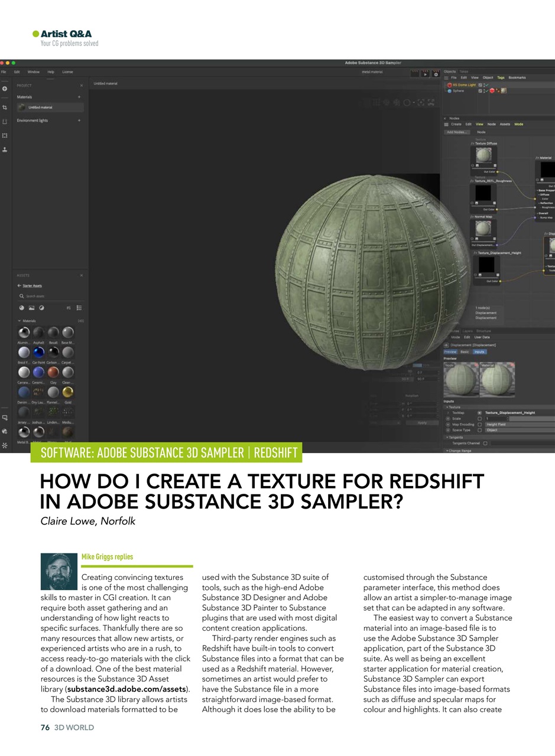Open the Redshift material tag icon on Sphere

492,90
